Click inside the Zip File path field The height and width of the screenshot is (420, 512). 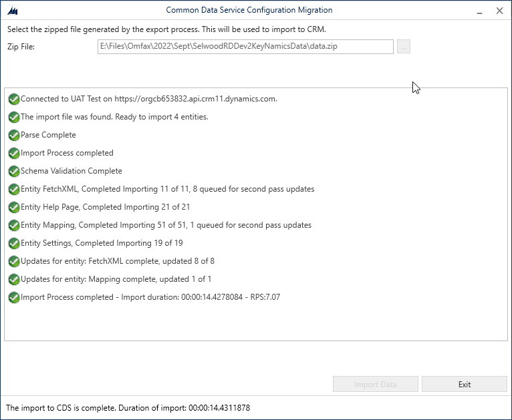245,47
